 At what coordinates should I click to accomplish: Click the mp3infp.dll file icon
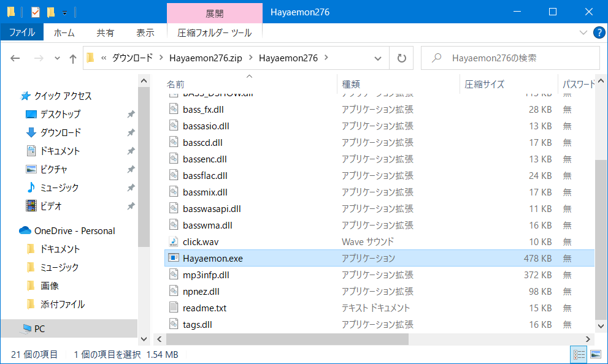tap(174, 275)
